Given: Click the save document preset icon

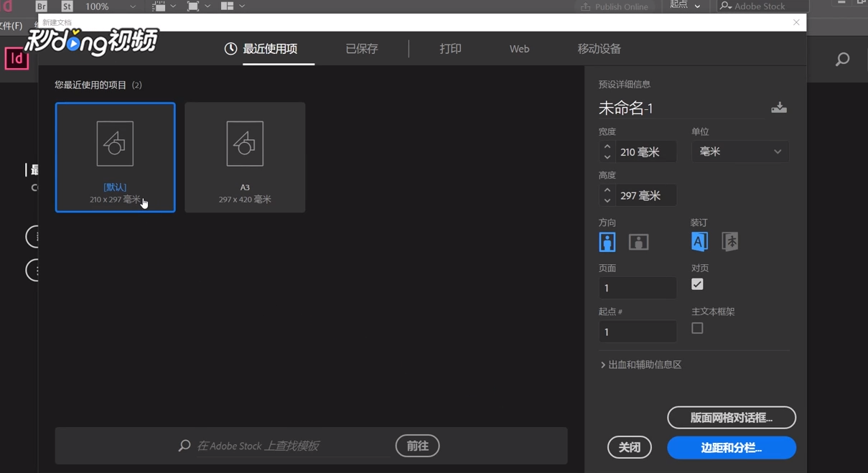Looking at the screenshot, I should click(x=779, y=106).
